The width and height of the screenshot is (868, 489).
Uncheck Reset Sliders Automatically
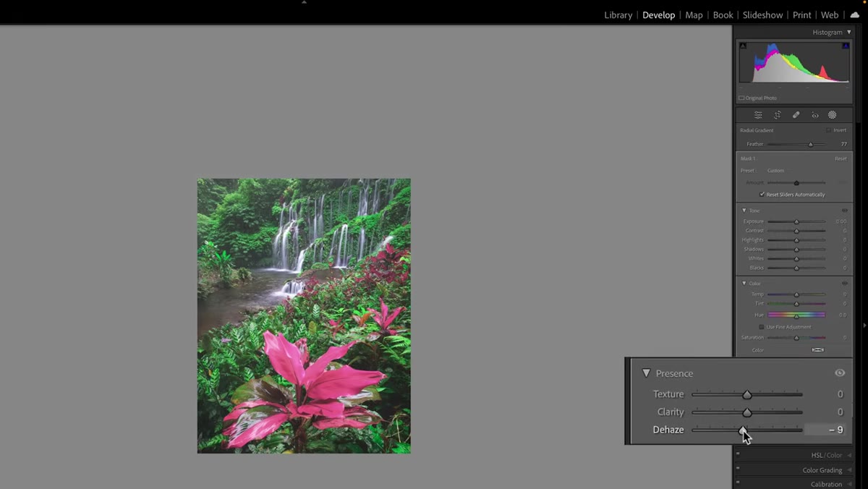tap(762, 195)
